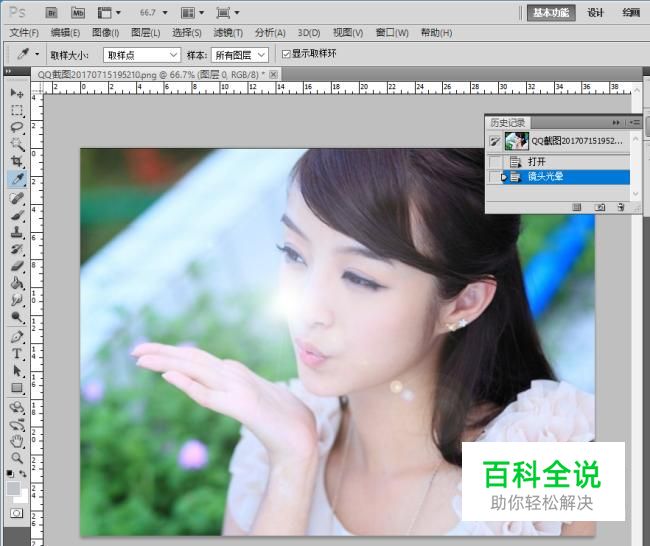650x546 pixels.
Task: Close the QQ截图 document tab
Action: point(273,75)
